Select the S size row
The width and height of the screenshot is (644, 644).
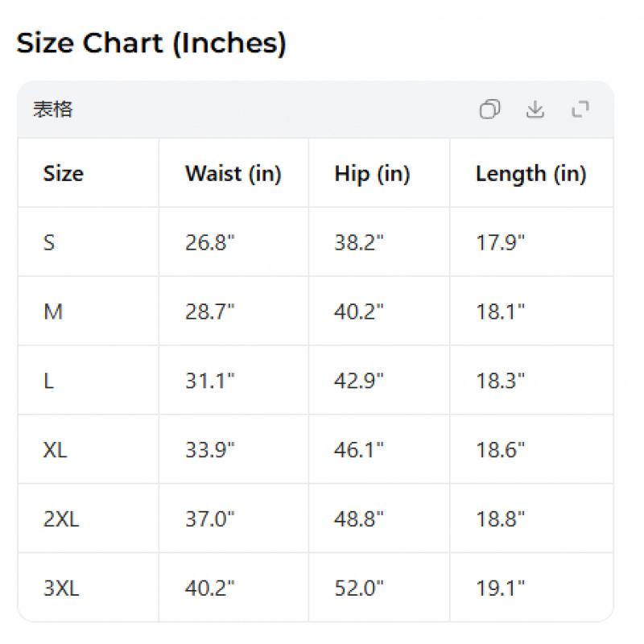point(49,242)
